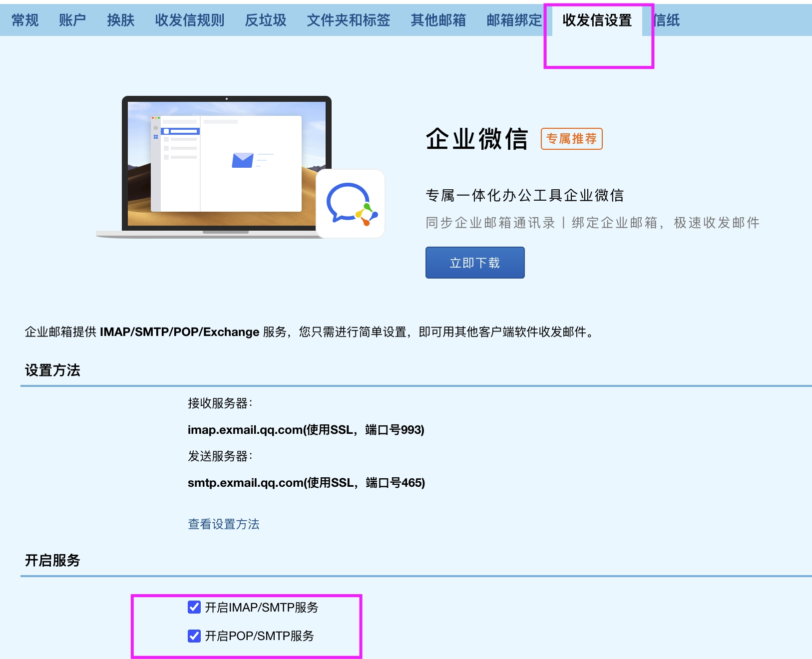Select the 收发信设置 tab
The image size is (812, 659).
click(x=597, y=20)
